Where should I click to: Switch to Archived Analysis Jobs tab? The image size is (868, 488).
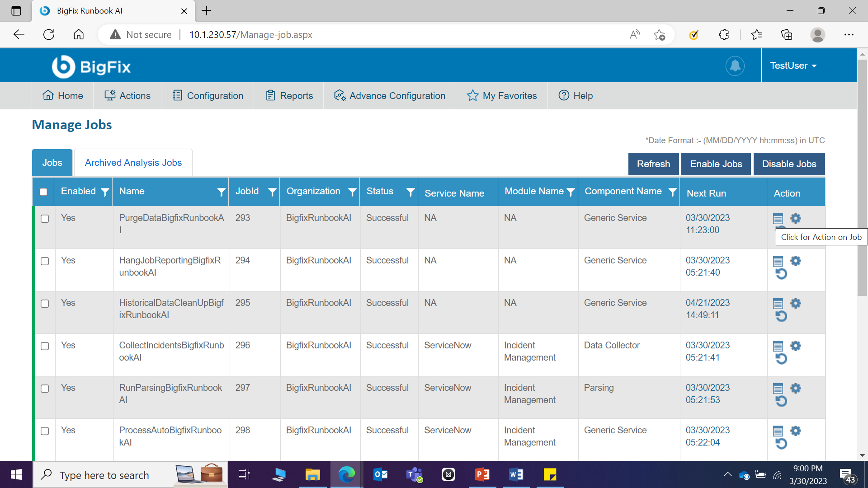[133, 163]
